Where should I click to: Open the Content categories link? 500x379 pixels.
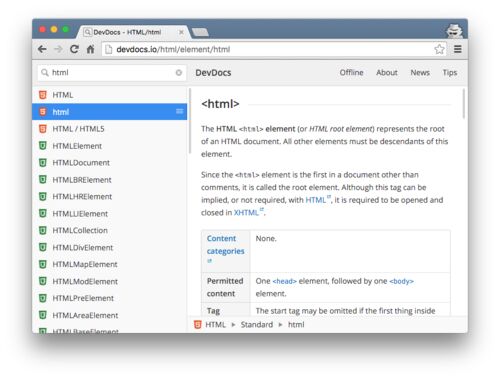point(225,245)
